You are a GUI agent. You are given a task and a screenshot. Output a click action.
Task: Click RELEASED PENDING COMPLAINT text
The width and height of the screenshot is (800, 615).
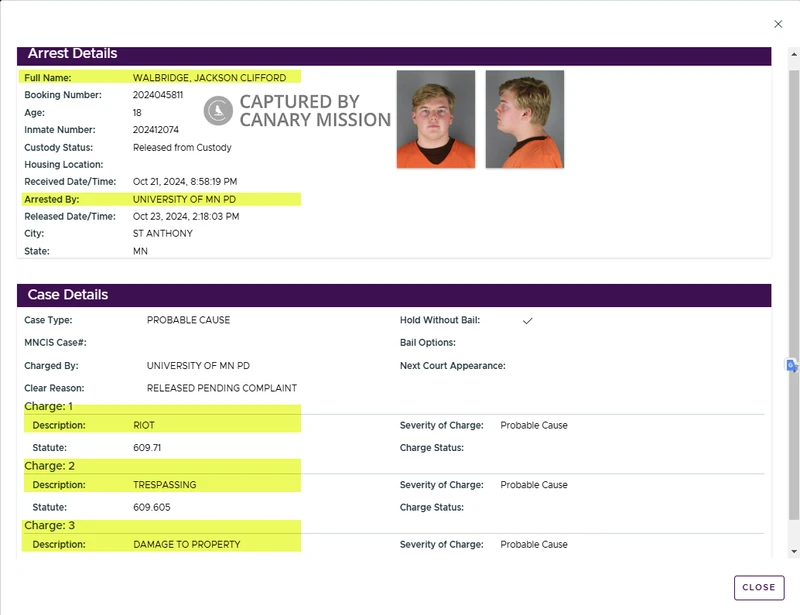pyautogui.click(x=222, y=388)
